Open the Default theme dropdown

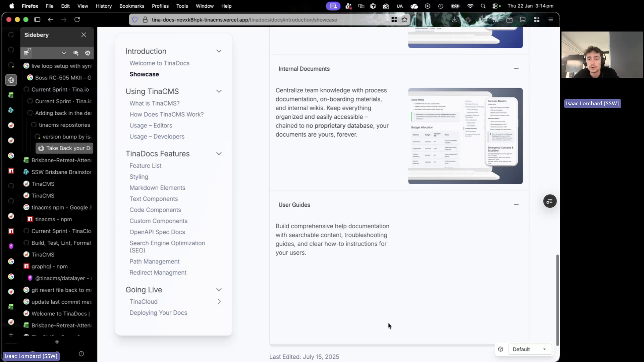[x=530, y=349]
